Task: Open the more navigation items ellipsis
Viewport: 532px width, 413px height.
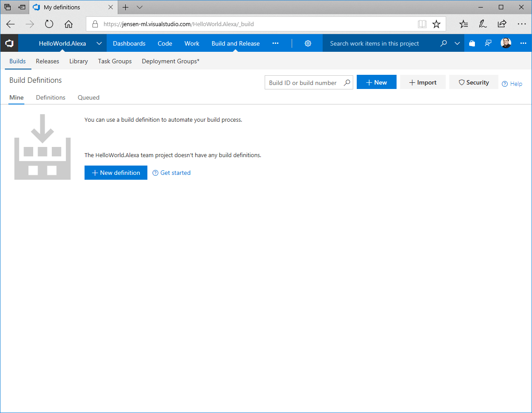Action: click(275, 43)
